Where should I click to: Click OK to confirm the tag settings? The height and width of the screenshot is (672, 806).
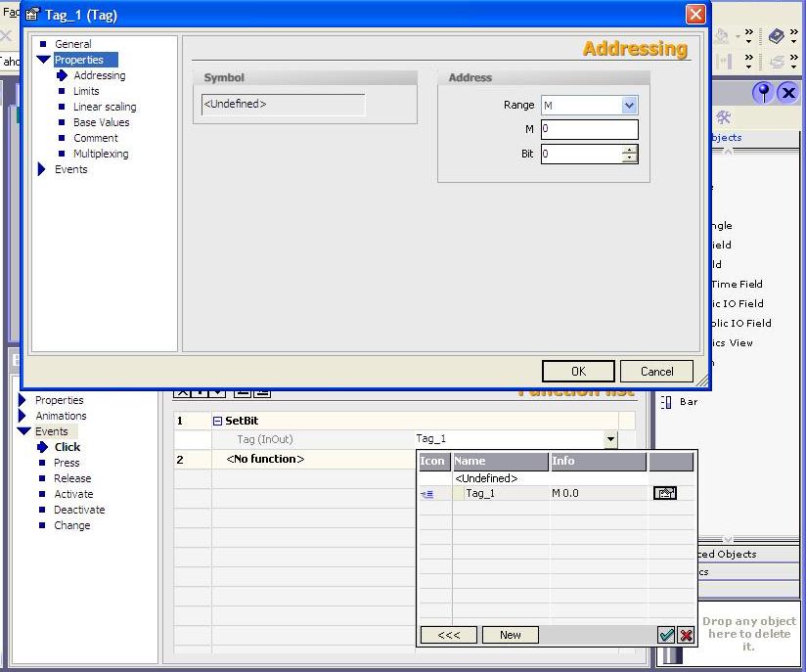pyautogui.click(x=578, y=371)
